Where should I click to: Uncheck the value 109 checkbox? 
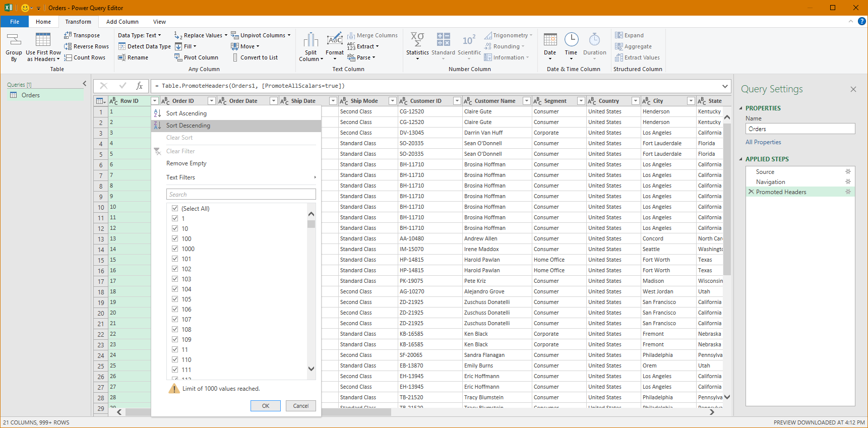point(175,340)
